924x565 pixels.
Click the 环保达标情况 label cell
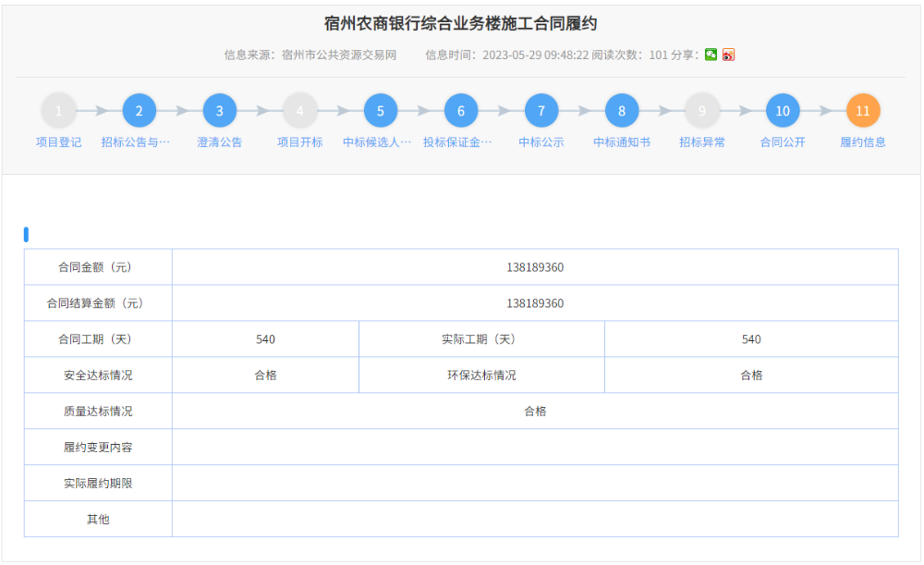click(x=481, y=375)
